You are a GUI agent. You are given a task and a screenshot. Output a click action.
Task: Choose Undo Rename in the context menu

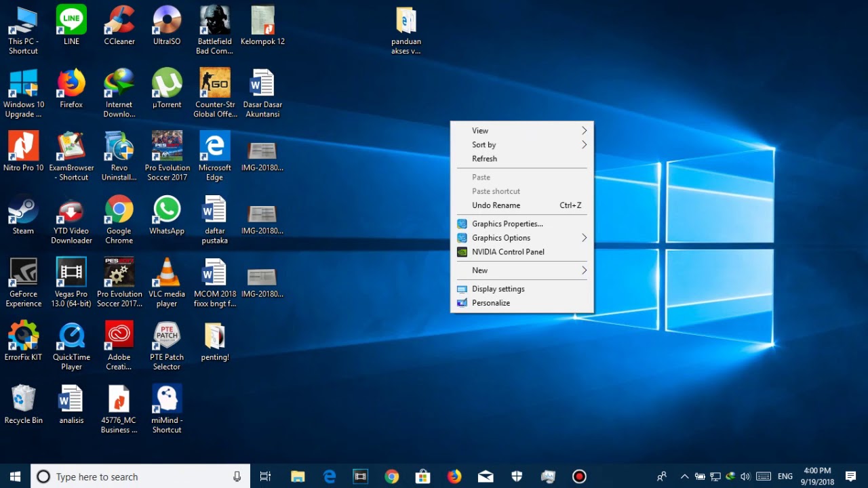click(522, 205)
